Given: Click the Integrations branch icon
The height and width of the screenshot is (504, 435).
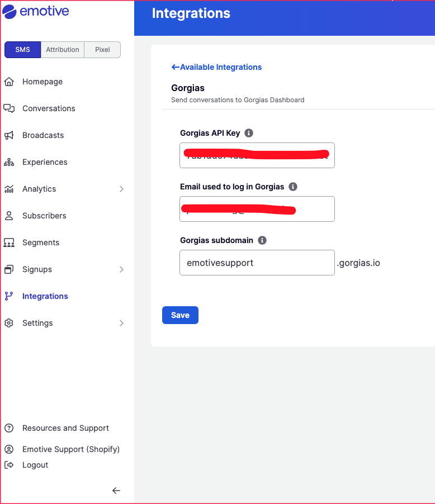Looking at the screenshot, I should pos(9,296).
